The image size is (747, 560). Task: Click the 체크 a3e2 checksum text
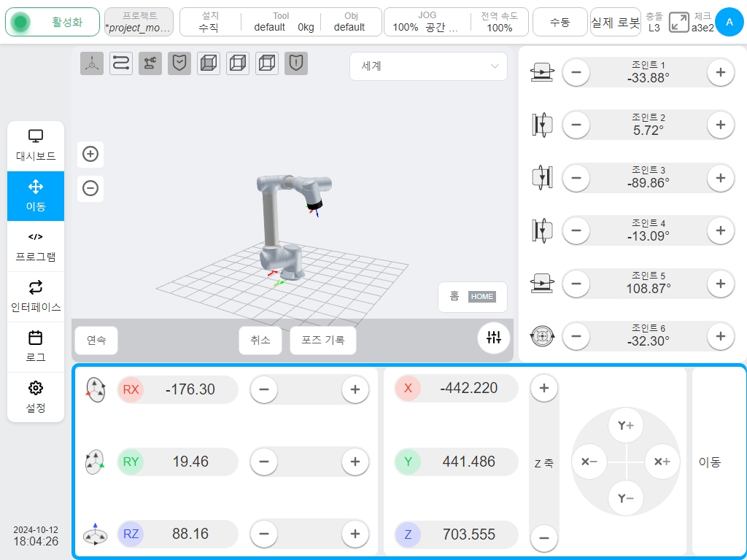tap(703, 22)
